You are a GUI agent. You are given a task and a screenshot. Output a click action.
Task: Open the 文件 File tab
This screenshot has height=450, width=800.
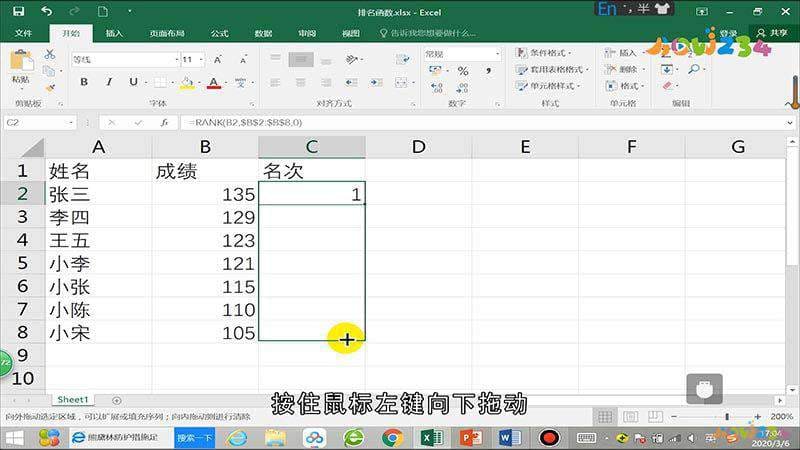pyautogui.click(x=23, y=33)
